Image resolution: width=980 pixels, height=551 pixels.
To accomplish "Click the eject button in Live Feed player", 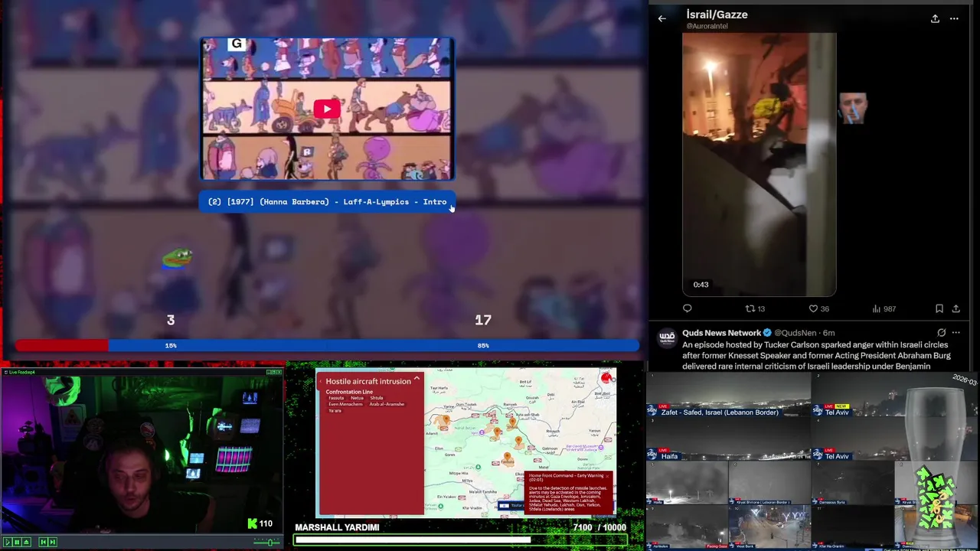I will pyautogui.click(x=26, y=542).
